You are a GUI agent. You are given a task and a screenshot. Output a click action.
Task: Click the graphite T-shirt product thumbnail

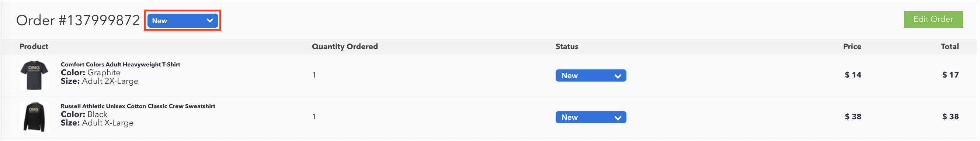click(x=34, y=75)
